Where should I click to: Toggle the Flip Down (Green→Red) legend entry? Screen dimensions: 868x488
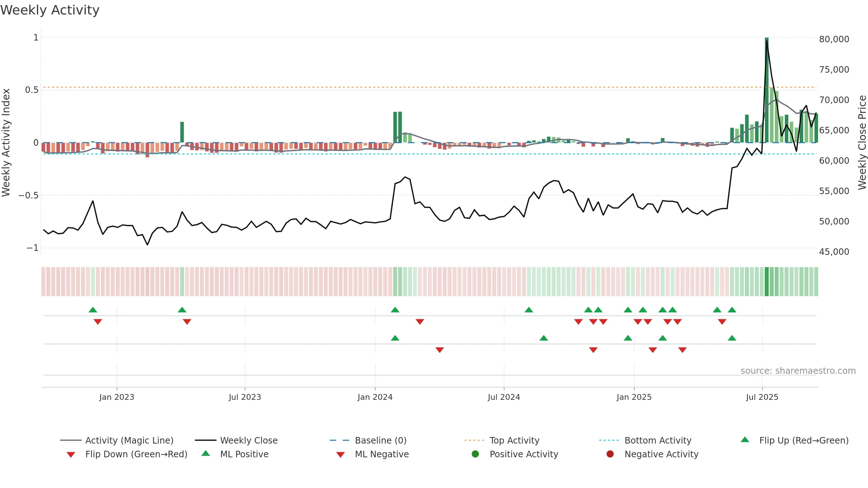pos(127,454)
